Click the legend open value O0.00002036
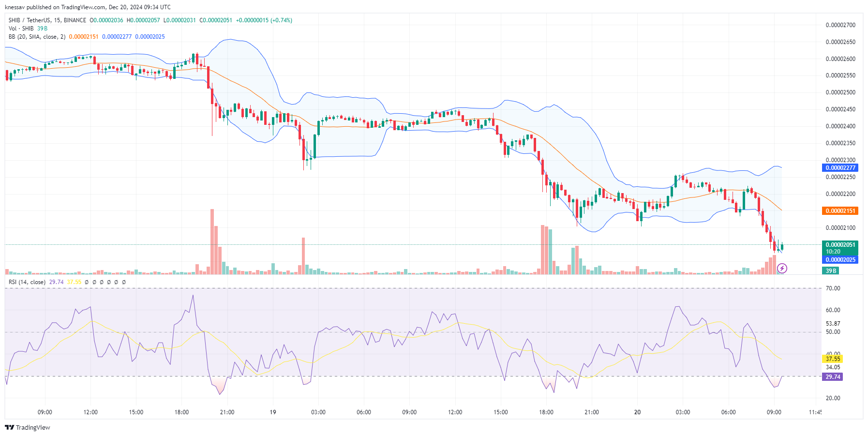The height and width of the screenshot is (436, 868). 106,20
